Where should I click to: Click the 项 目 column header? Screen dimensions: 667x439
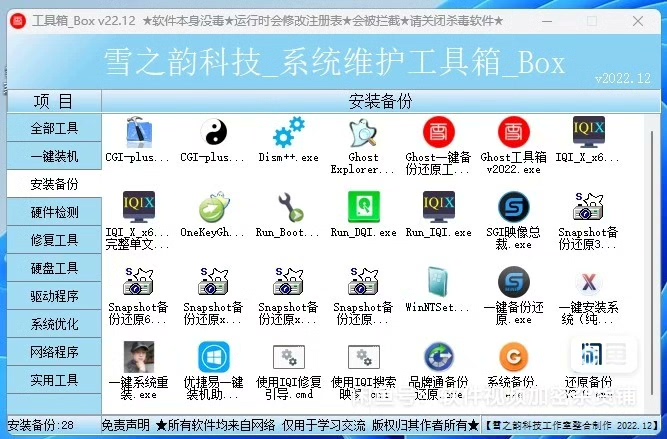pos(54,102)
